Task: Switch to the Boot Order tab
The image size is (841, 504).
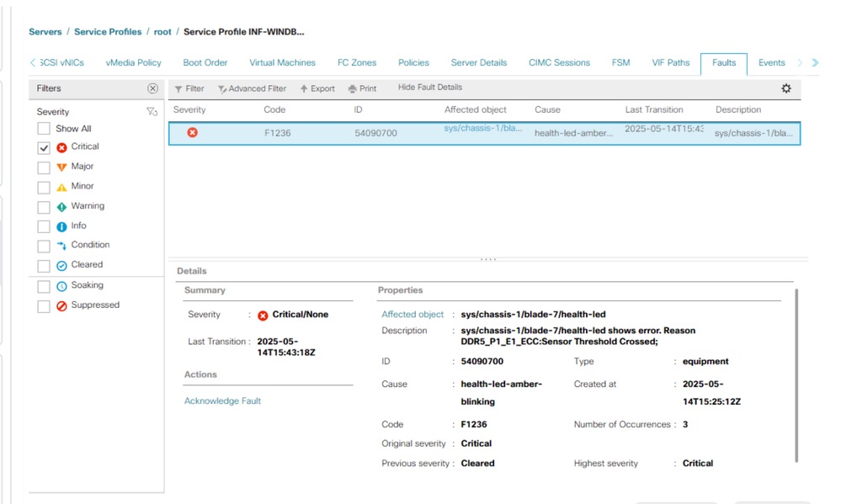Action: click(205, 63)
